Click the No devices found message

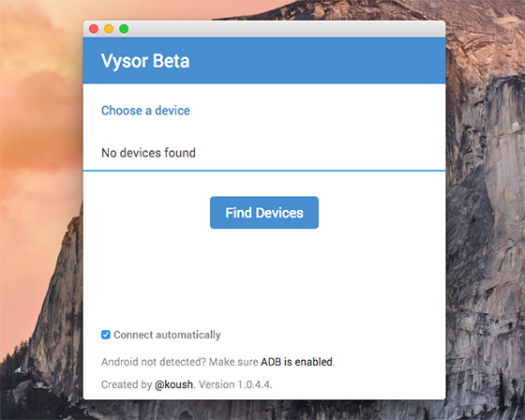pyautogui.click(x=148, y=153)
